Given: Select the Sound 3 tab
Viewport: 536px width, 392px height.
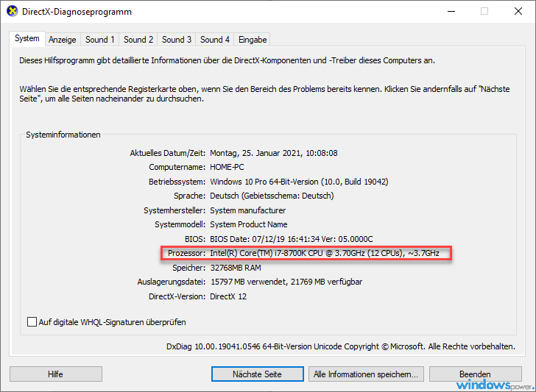Looking at the screenshot, I should click(x=177, y=40).
